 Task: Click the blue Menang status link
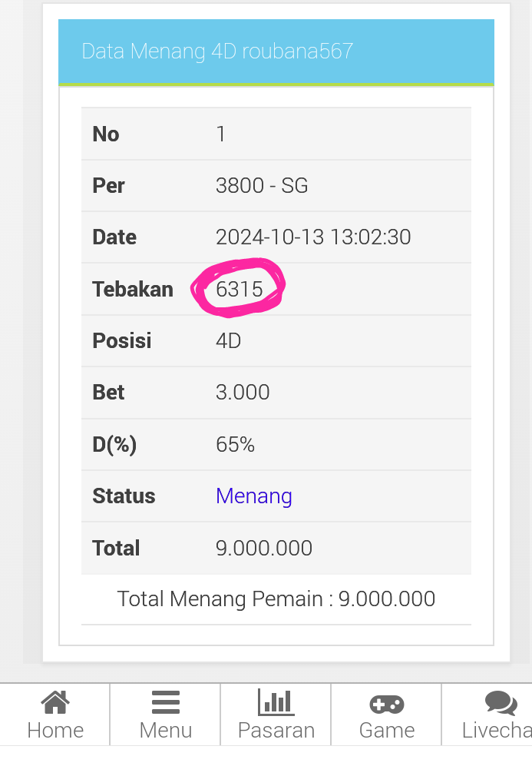(x=254, y=496)
